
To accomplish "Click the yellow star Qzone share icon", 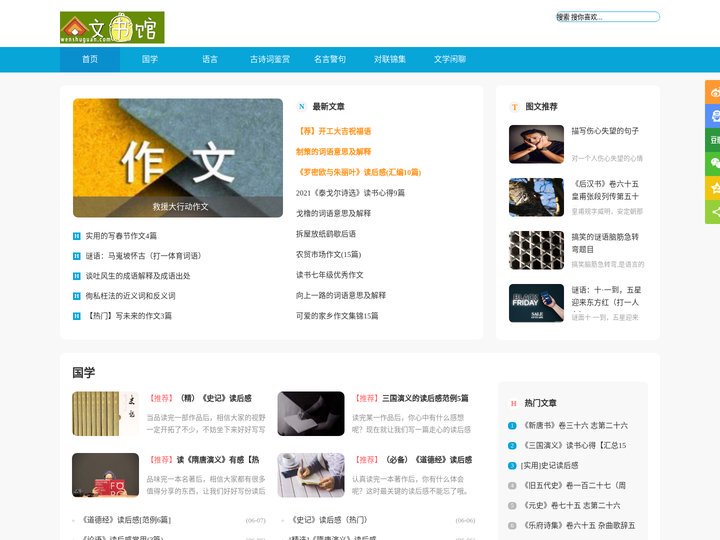I will [x=713, y=188].
